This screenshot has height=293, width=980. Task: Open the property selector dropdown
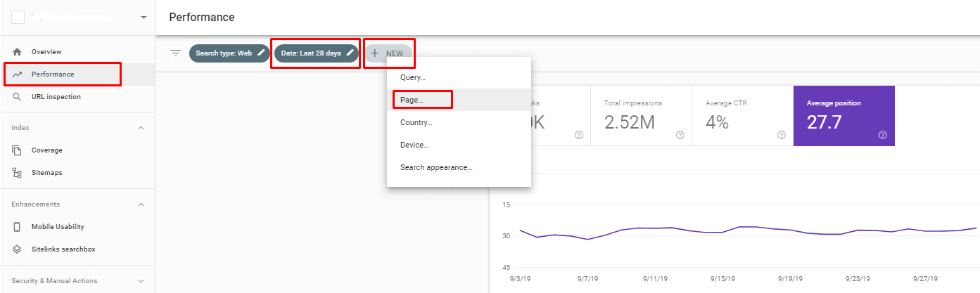[144, 17]
